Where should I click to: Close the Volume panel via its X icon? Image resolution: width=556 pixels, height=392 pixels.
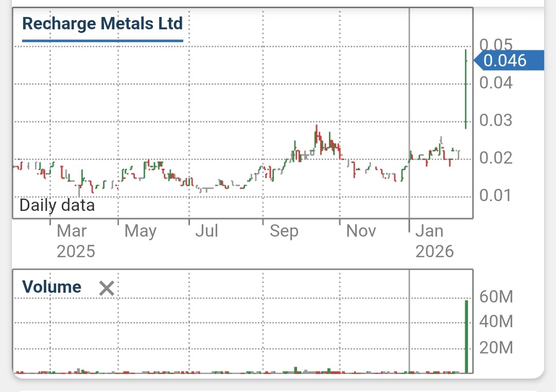[107, 288]
